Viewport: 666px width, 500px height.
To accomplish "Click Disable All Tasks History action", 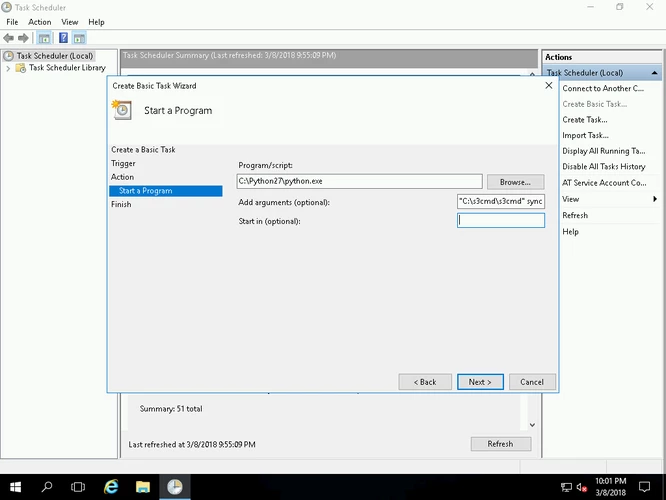I will (x=604, y=167).
